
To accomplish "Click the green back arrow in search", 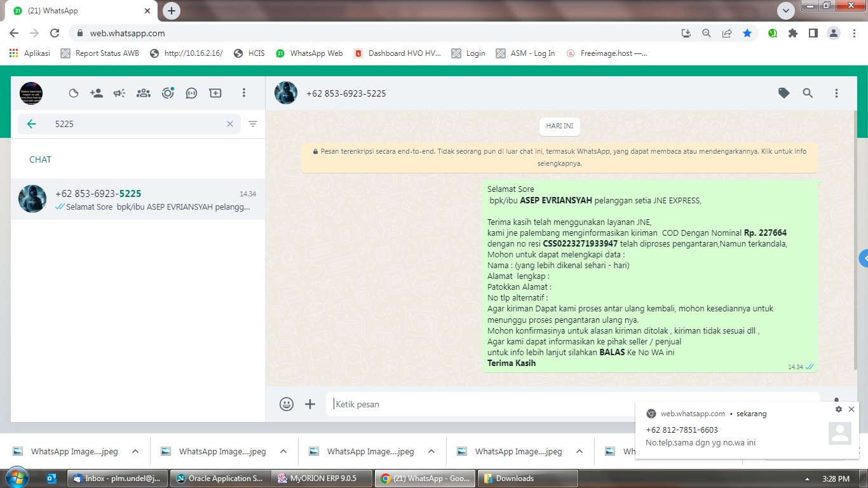I will [31, 124].
